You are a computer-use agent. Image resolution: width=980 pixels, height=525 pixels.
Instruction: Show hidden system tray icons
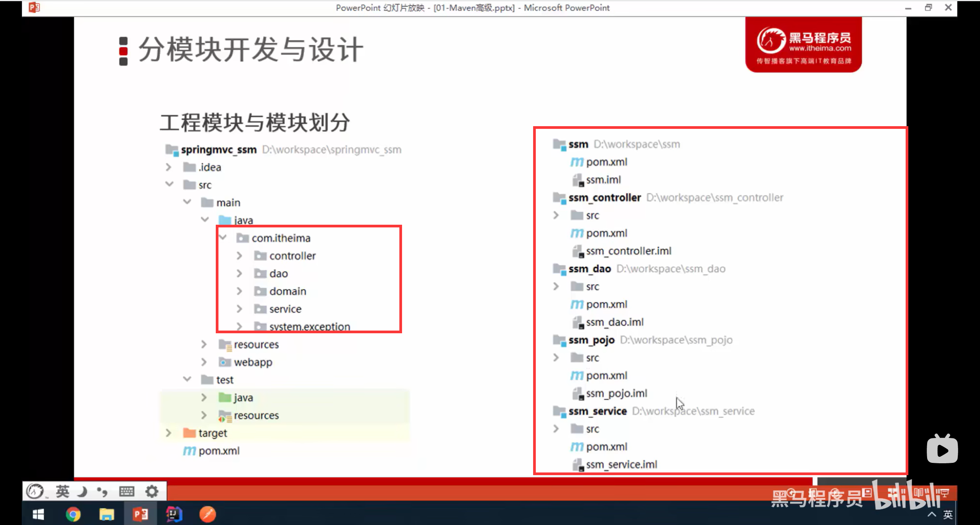pyautogui.click(x=932, y=514)
